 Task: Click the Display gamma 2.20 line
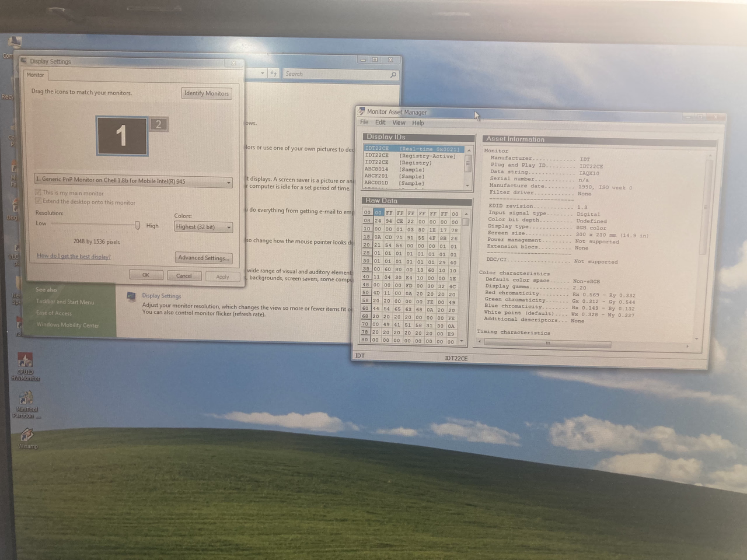(535, 287)
